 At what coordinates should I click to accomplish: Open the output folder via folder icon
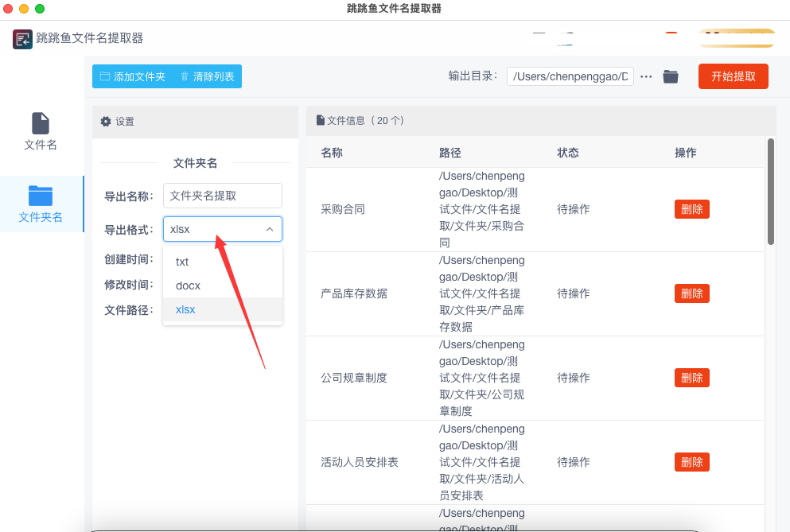coord(670,76)
